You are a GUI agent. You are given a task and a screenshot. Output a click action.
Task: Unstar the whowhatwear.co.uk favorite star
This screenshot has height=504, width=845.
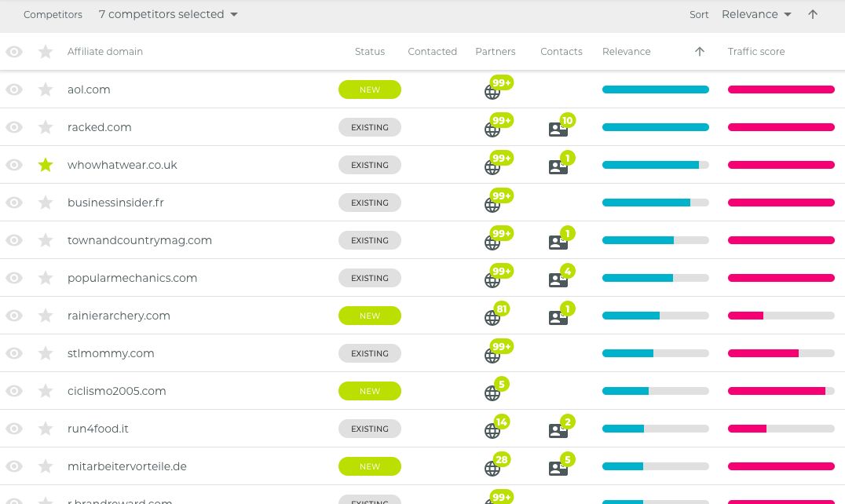click(x=46, y=165)
